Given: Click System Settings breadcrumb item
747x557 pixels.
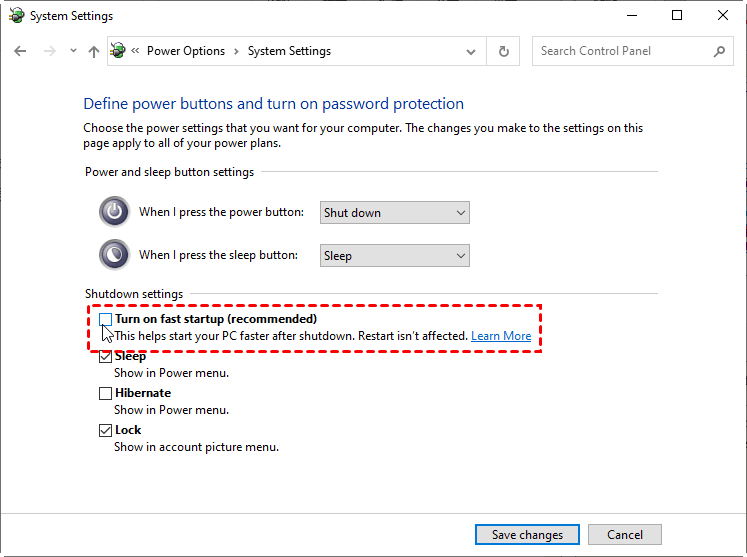Looking at the screenshot, I should coord(289,51).
